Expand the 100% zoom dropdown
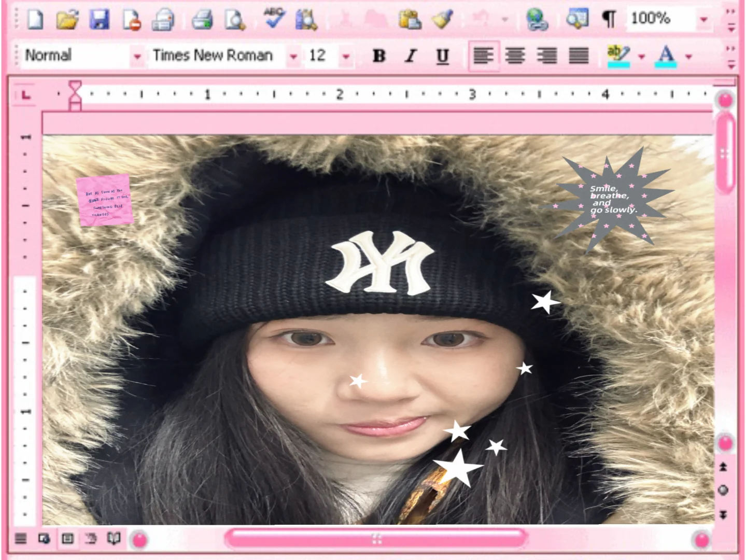The width and height of the screenshot is (746, 560). click(x=703, y=20)
